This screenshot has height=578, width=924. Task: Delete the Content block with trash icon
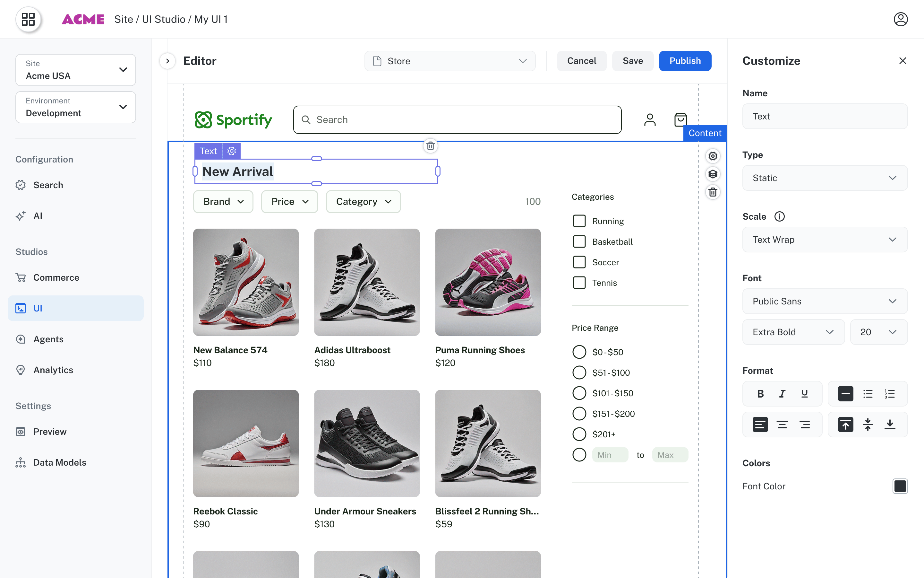click(x=713, y=192)
